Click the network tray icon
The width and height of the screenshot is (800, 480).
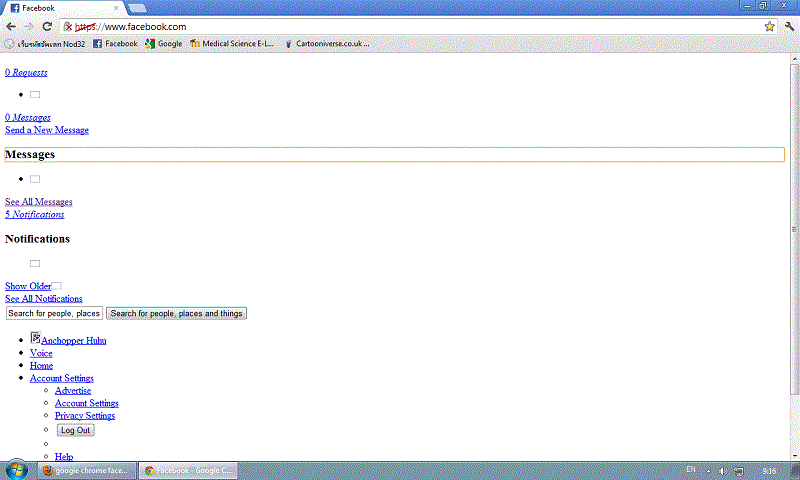[739, 471]
